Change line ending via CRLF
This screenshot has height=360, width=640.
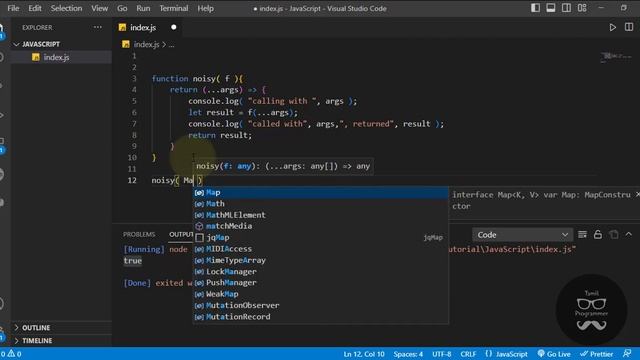468,354
